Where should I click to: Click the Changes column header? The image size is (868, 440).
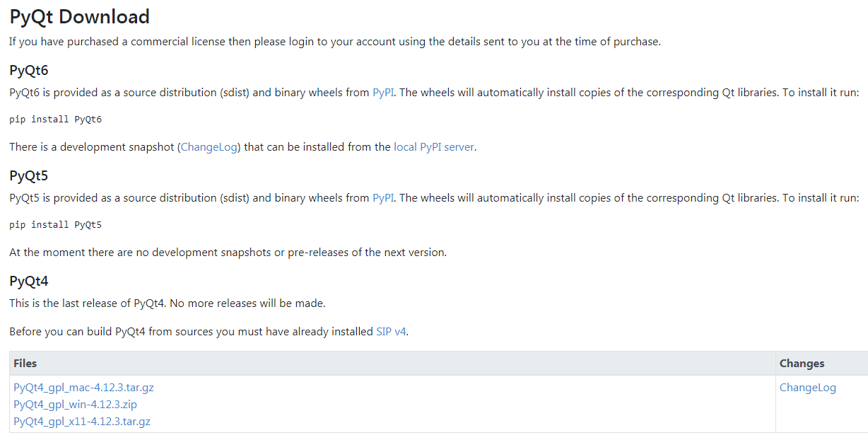coord(802,364)
